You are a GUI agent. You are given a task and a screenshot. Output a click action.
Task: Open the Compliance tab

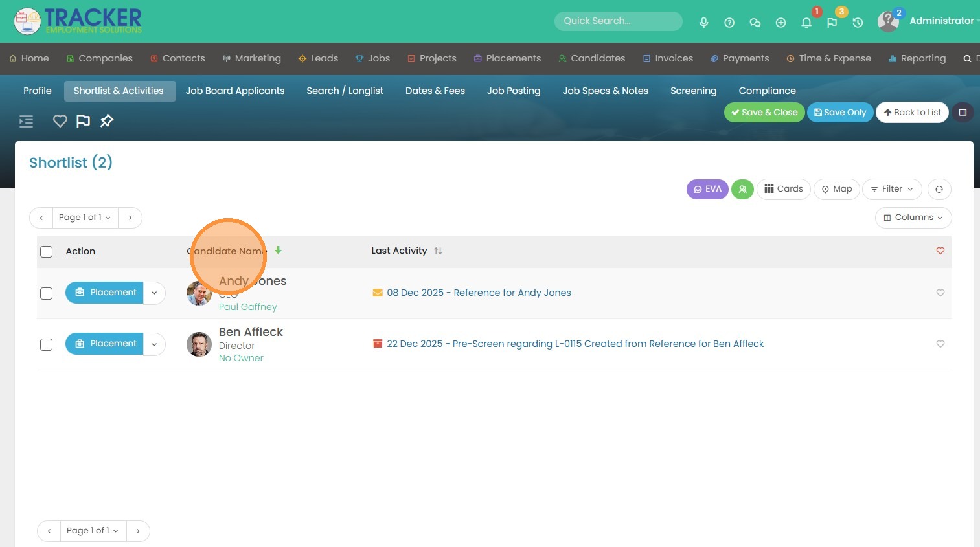(x=767, y=91)
